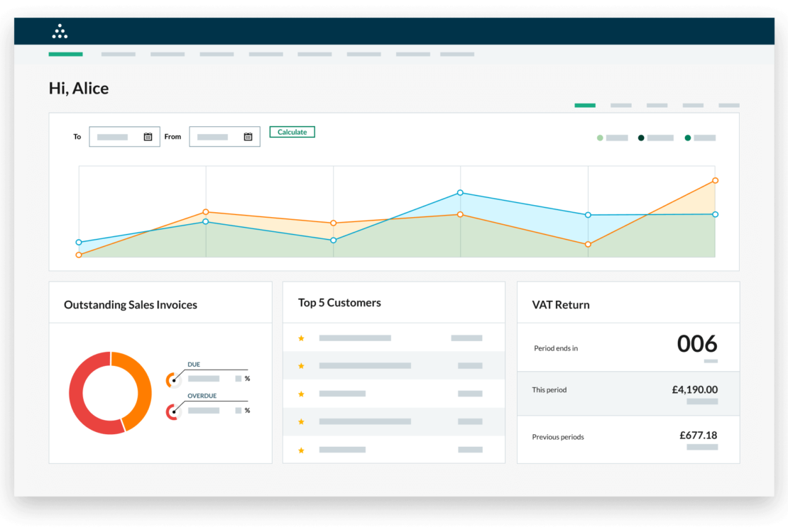
Task: Click the highest blue data point on chart
Action: coord(460,193)
